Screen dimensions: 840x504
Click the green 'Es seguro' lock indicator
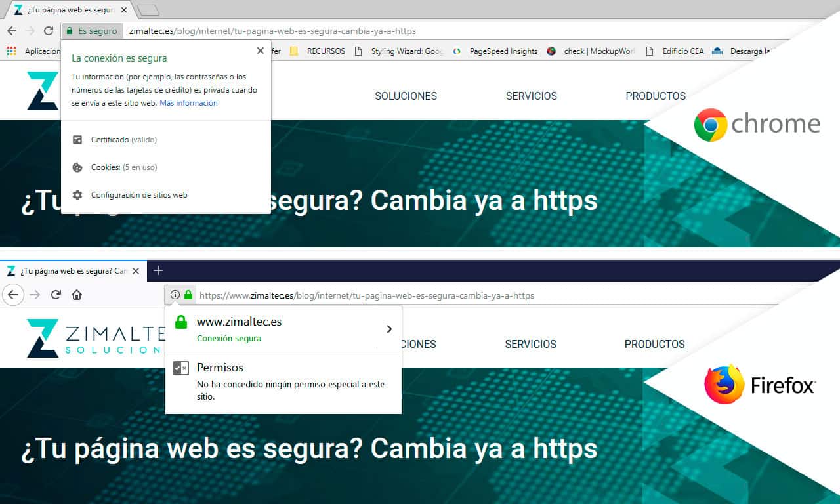(x=92, y=31)
